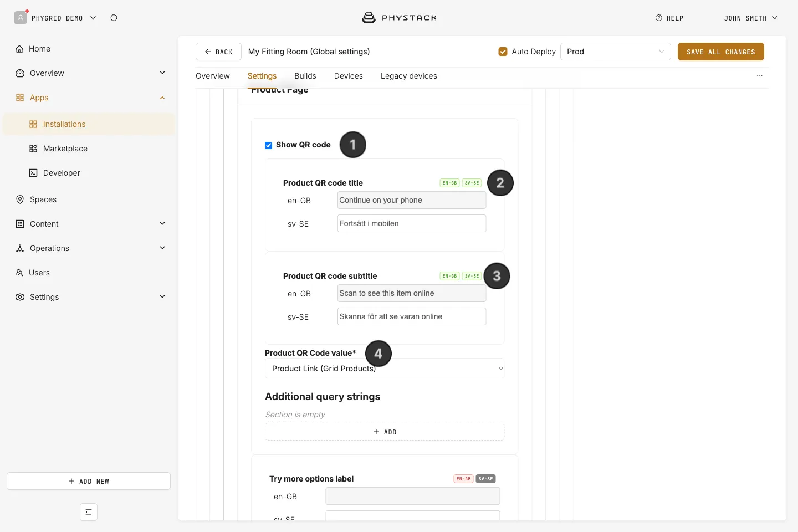Expand the Operations sidebar section
Screen dimensions: 798x532
click(x=162, y=248)
